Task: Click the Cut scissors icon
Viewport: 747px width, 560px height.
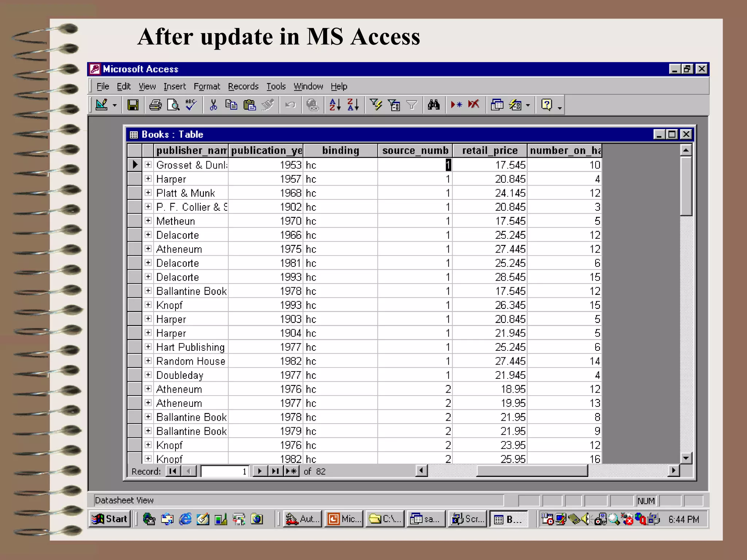Action: (x=213, y=105)
